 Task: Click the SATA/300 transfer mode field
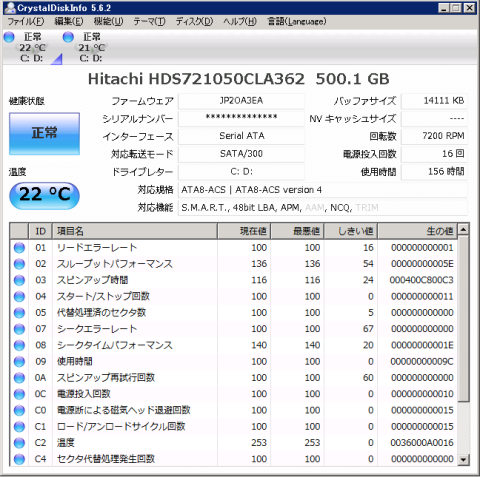[x=241, y=154]
